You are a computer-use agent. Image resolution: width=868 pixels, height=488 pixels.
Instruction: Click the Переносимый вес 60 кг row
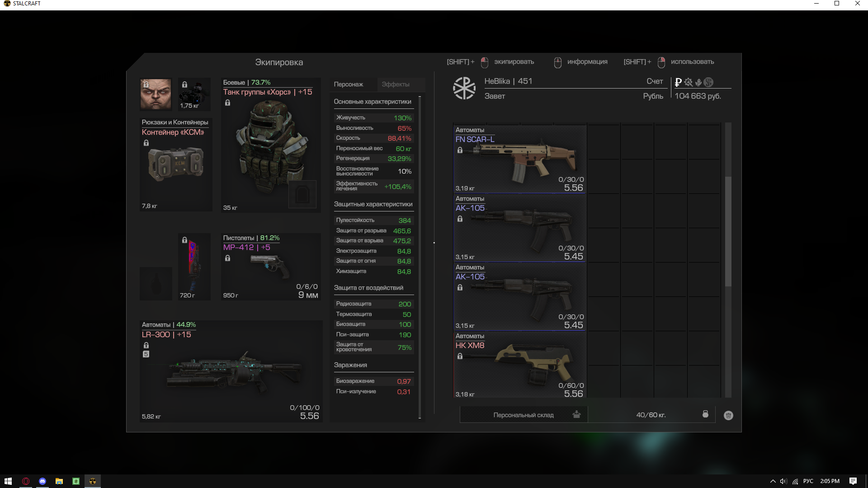374,149
